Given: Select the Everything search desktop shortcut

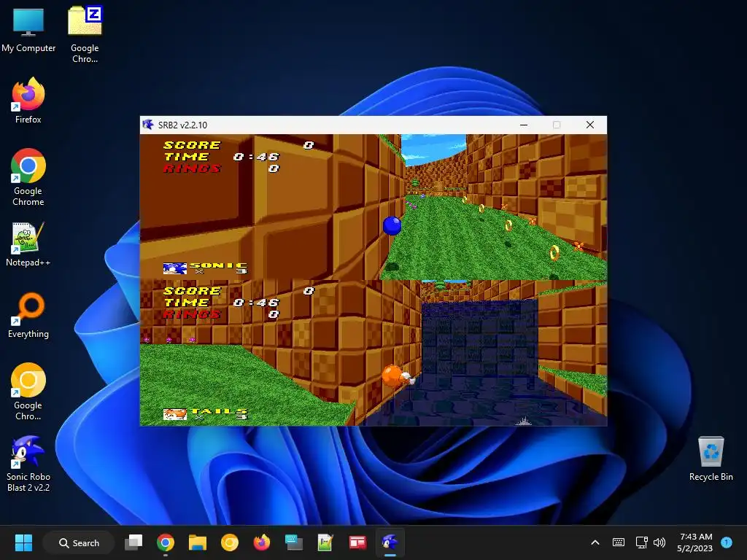Looking at the screenshot, I should click(28, 315).
